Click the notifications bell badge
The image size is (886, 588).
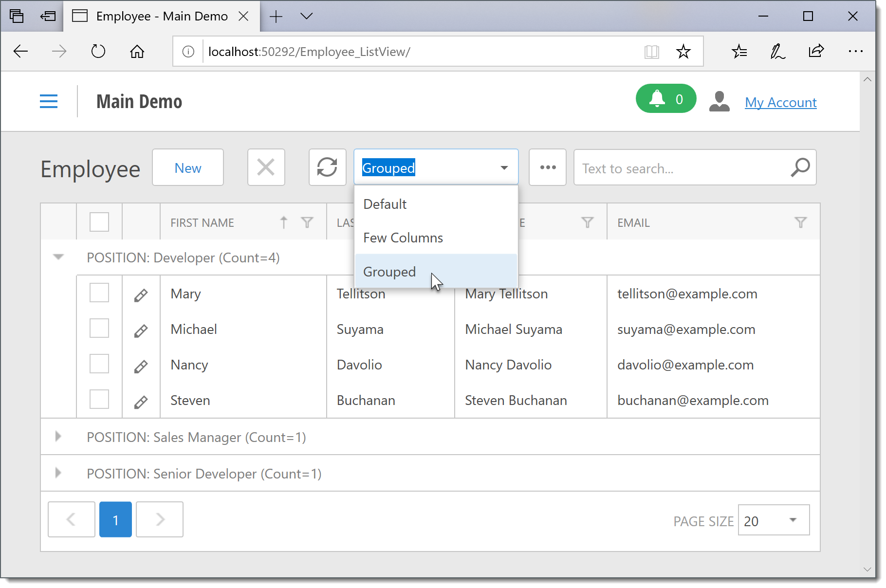pyautogui.click(x=665, y=99)
